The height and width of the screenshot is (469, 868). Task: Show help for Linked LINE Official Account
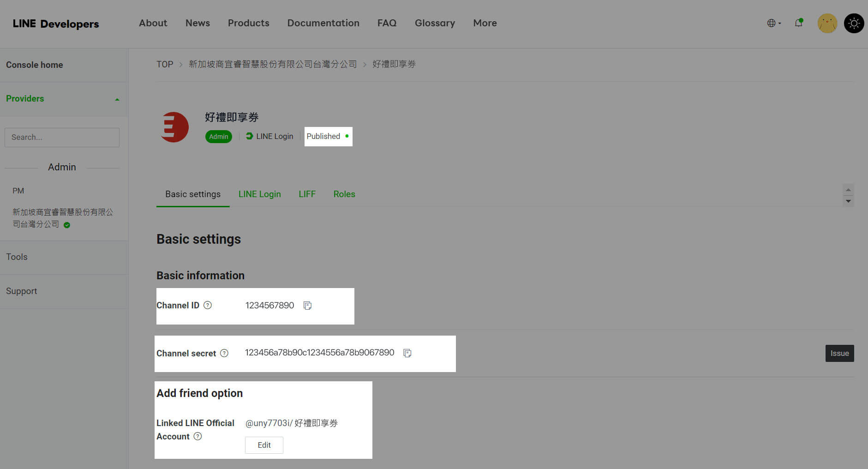(x=198, y=436)
